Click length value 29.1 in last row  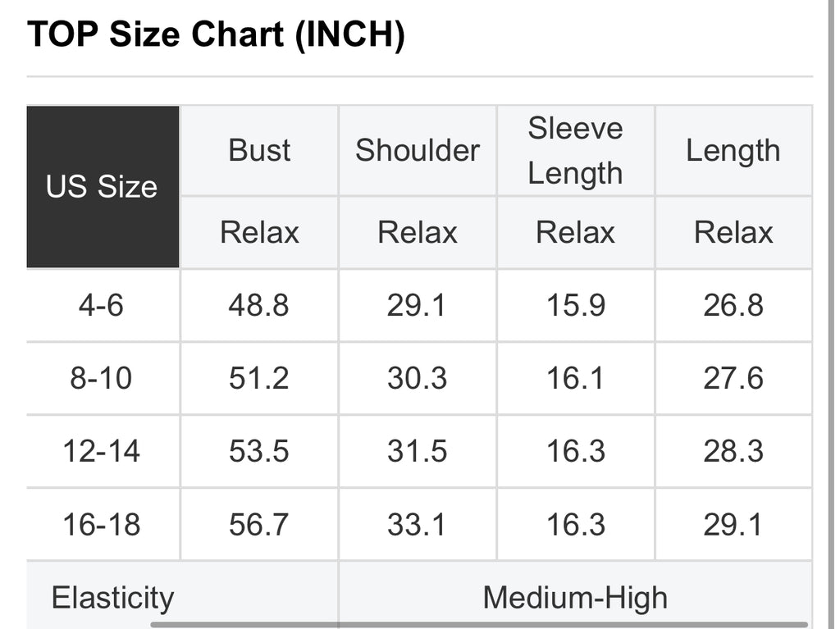coord(733,525)
